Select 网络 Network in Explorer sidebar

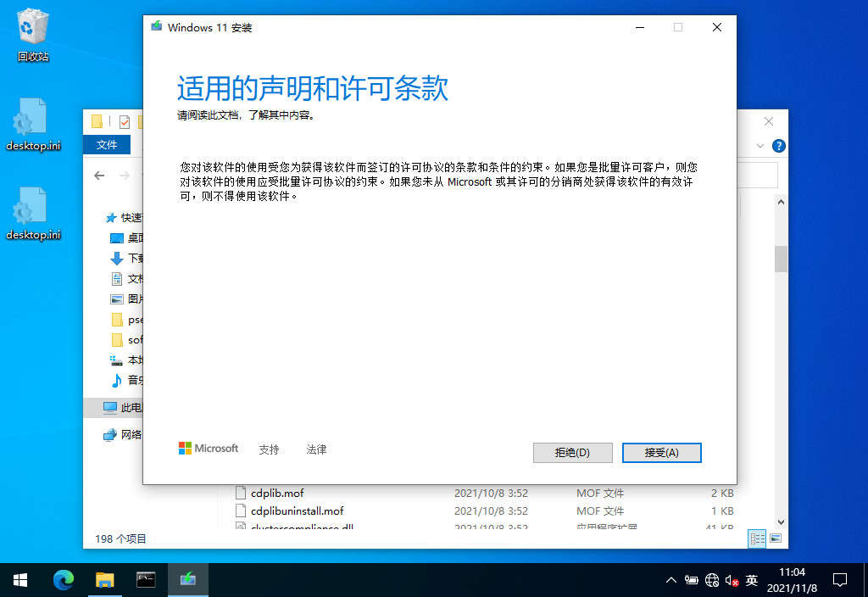click(x=122, y=435)
